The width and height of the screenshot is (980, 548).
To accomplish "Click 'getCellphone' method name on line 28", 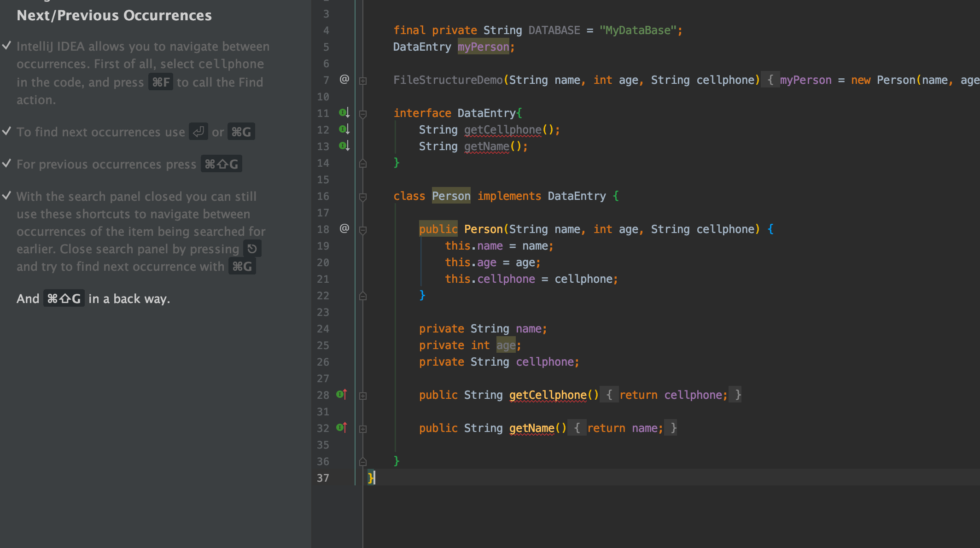I will pos(548,395).
